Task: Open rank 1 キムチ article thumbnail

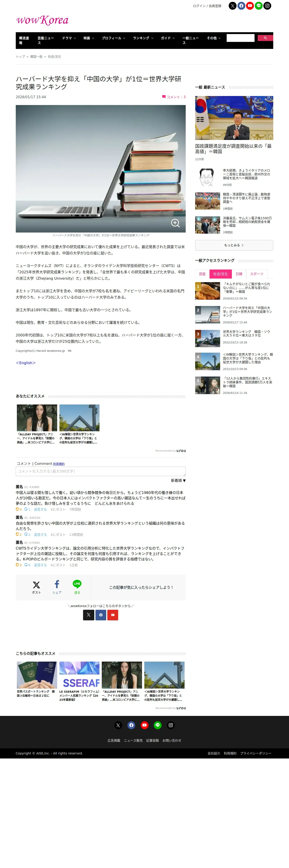Action: click(x=208, y=291)
